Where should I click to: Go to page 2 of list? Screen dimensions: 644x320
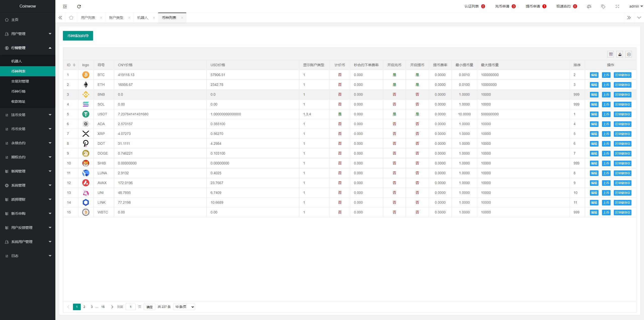tap(84, 307)
